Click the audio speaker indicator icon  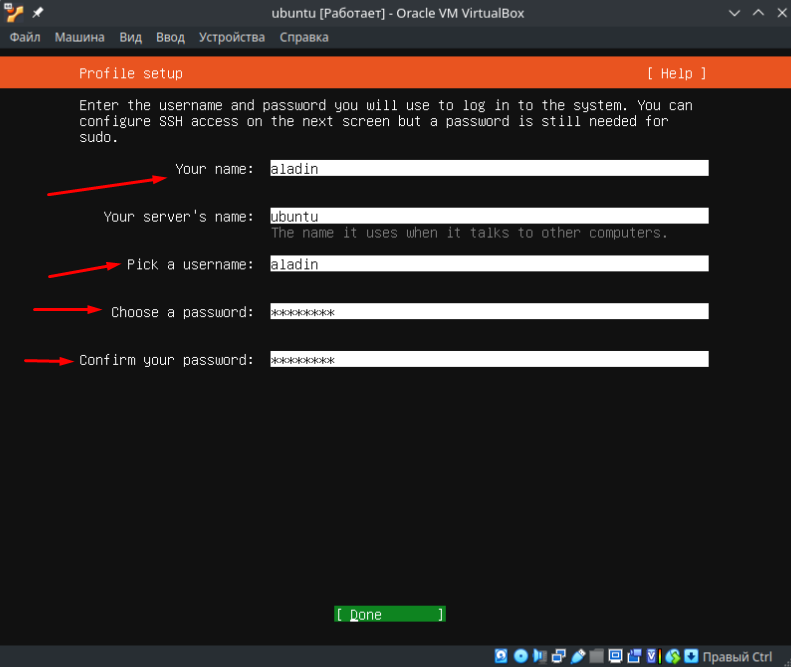coord(540,656)
